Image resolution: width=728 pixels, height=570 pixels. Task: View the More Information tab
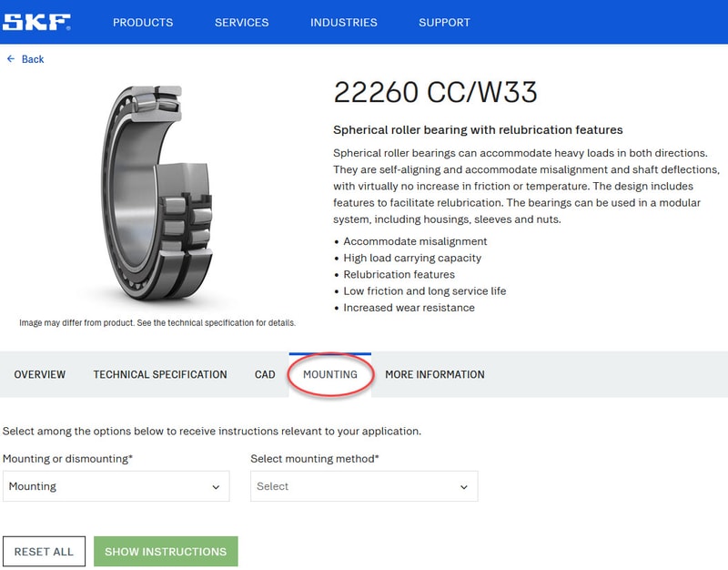coord(434,374)
